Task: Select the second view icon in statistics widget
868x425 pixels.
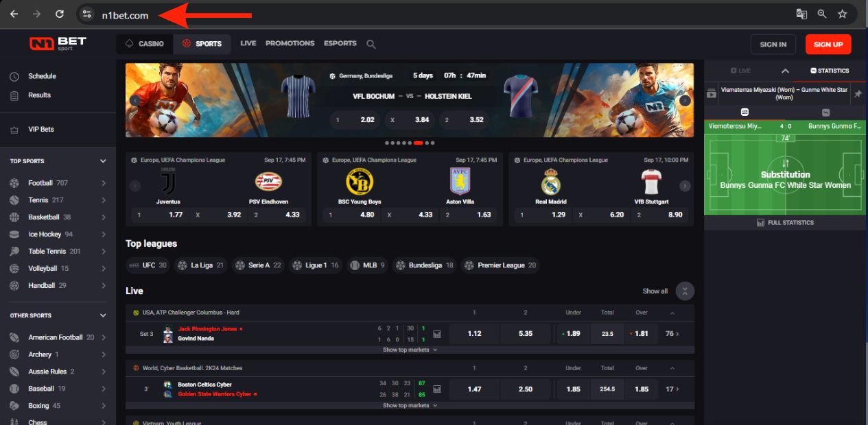Action: 825,112
